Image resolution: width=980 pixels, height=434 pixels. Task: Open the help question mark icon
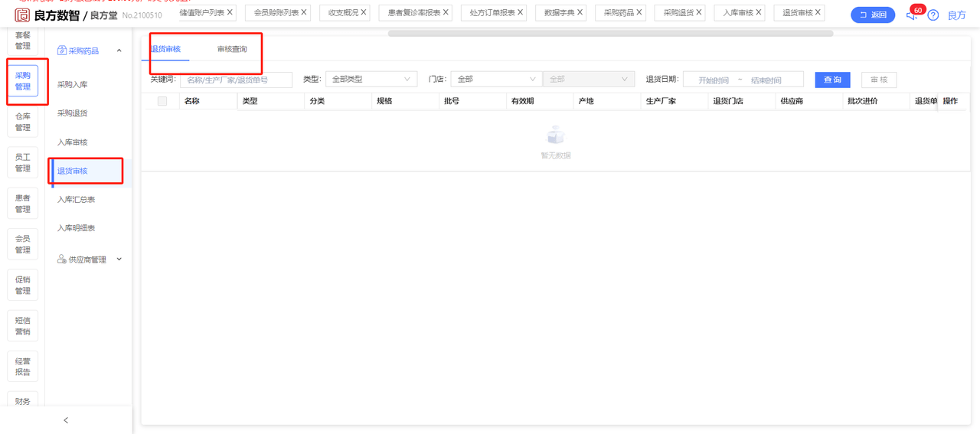933,15
